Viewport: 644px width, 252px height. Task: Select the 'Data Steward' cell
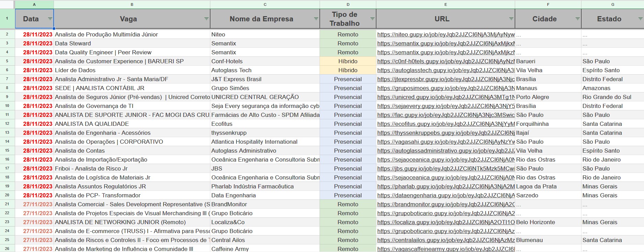pyautogui.click(x=132, y=43)
